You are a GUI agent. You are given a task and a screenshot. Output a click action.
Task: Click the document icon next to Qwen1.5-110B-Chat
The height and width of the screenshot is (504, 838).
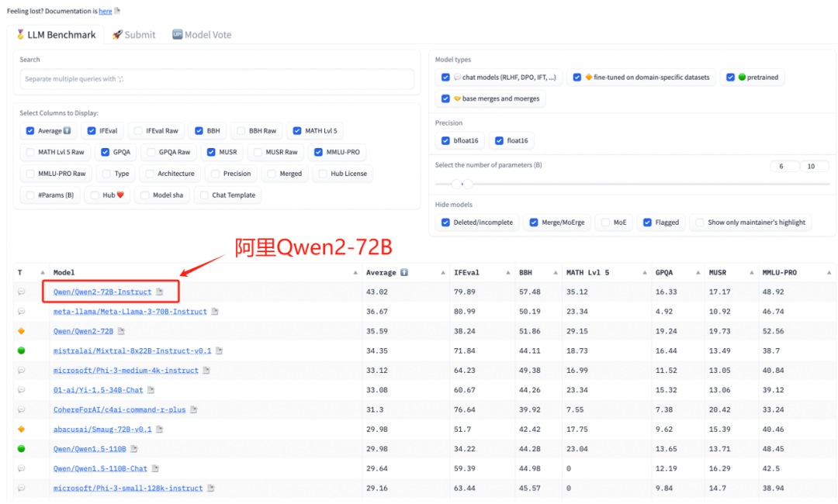tap(155, 469)
